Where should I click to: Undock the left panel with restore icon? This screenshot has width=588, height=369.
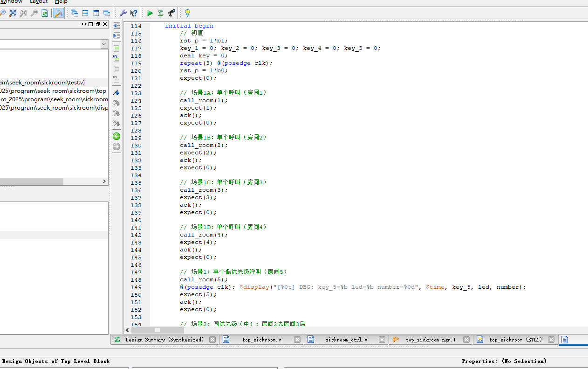tap(98, 24)
